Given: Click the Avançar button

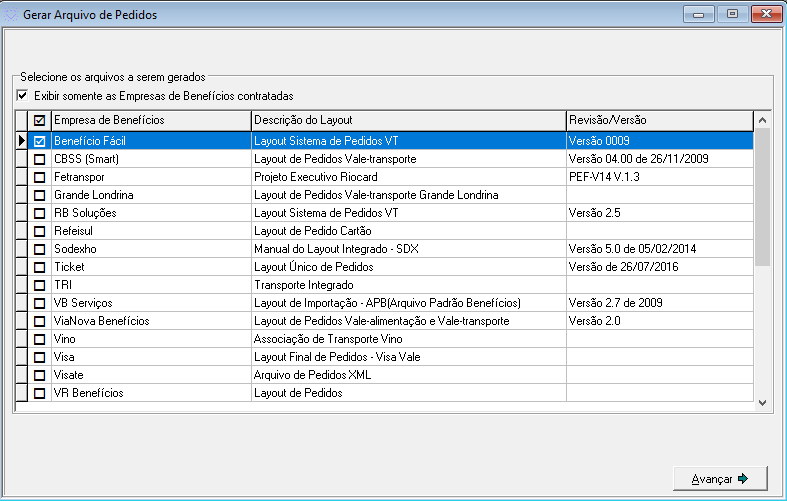Looking at the screenshot, I should click(x=720, y=479).
